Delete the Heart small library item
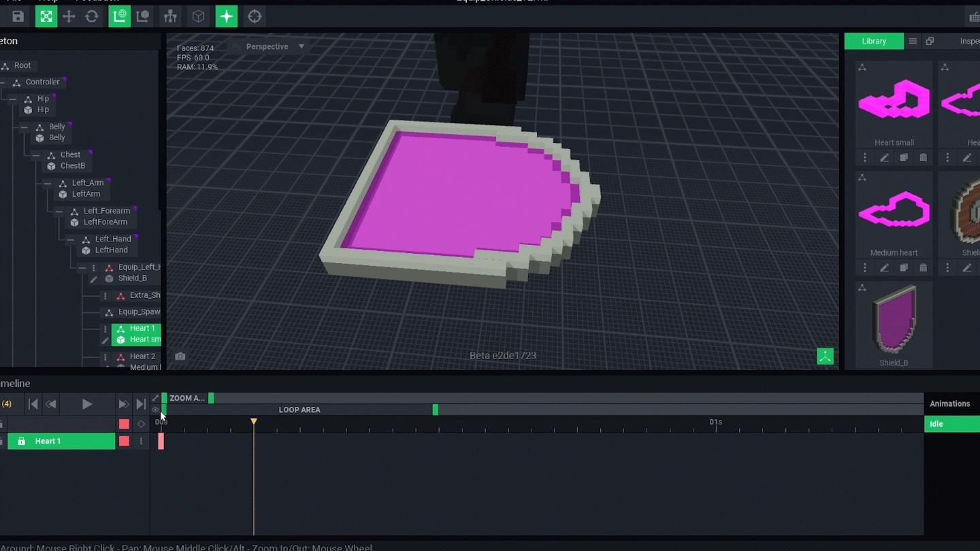The width and height of the screenshot is (980, 551). pos(923,158)
